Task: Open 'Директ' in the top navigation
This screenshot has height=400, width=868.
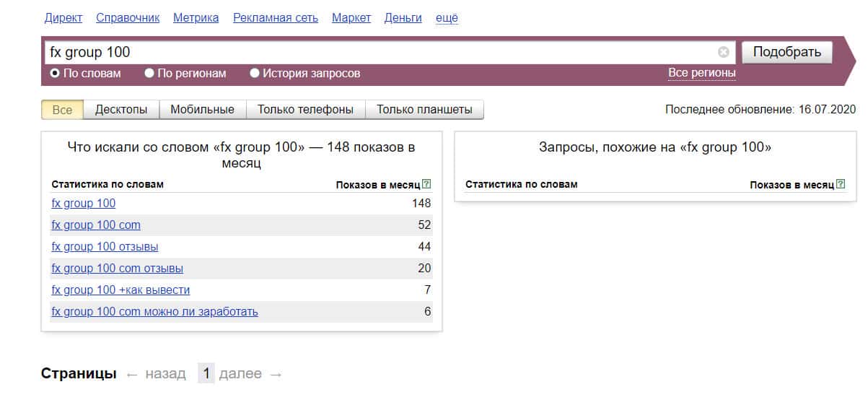Action: pyautogui.click(x=63, y=18)
